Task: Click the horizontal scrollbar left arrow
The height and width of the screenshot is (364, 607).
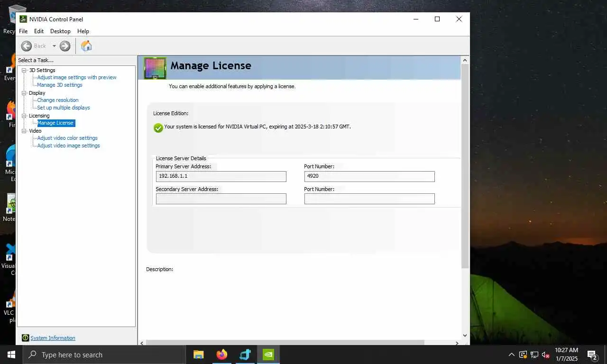Action: pos(142,343)
